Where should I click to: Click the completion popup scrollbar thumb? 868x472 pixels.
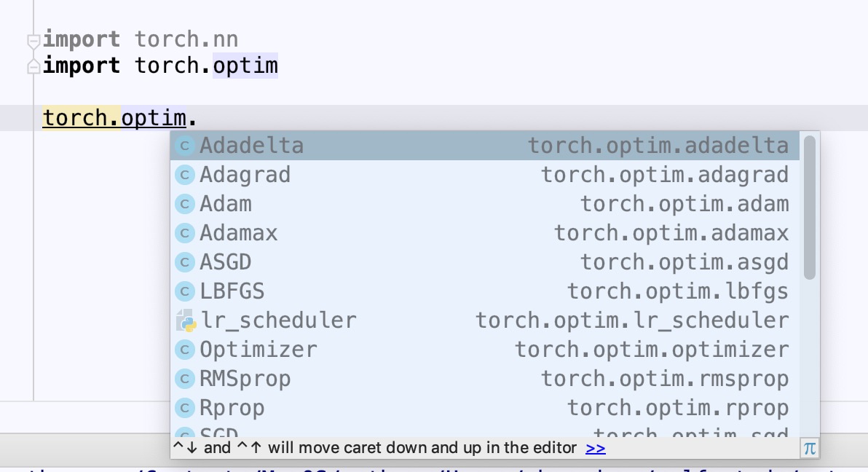809,208
